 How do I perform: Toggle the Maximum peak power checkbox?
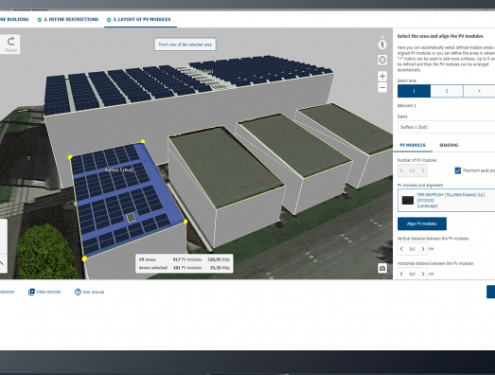tap(458, 171)
